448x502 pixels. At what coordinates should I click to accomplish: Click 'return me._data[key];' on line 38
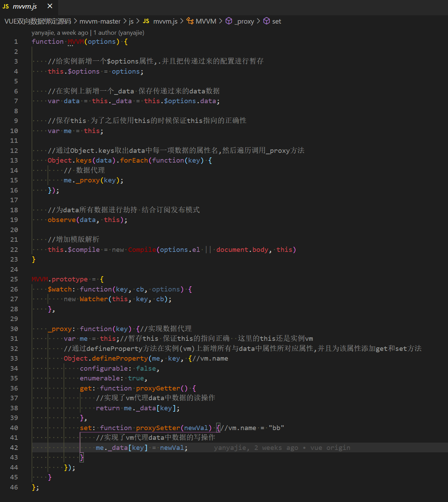pyautogui.click(x=138, y=408)
